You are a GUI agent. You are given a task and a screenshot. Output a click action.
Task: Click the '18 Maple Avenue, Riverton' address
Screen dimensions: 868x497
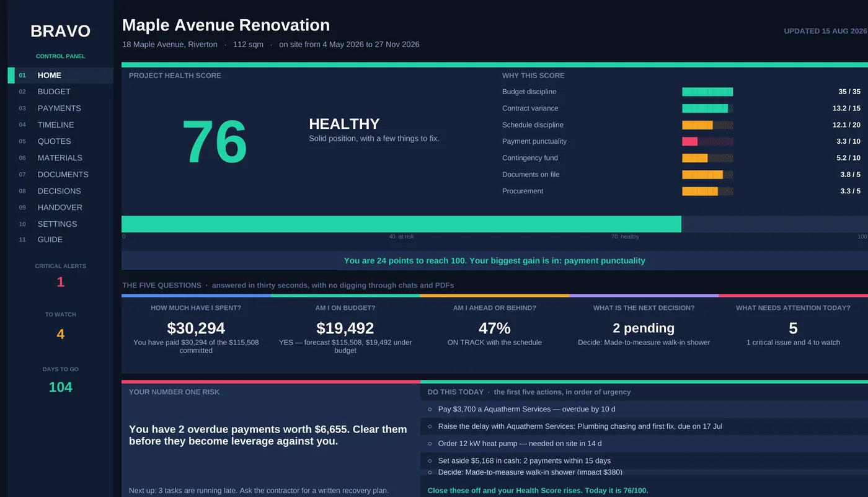coord(170,45)
